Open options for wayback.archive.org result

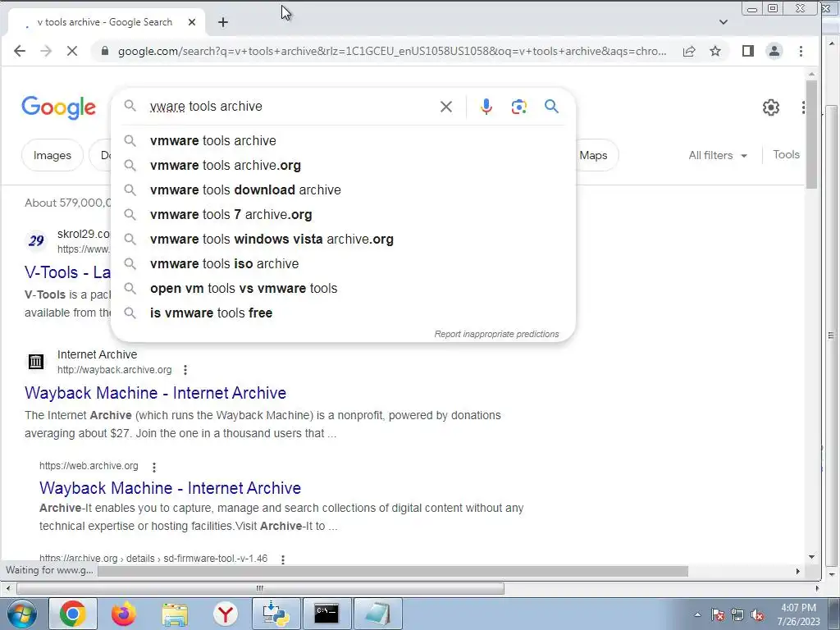click(185, 370)
